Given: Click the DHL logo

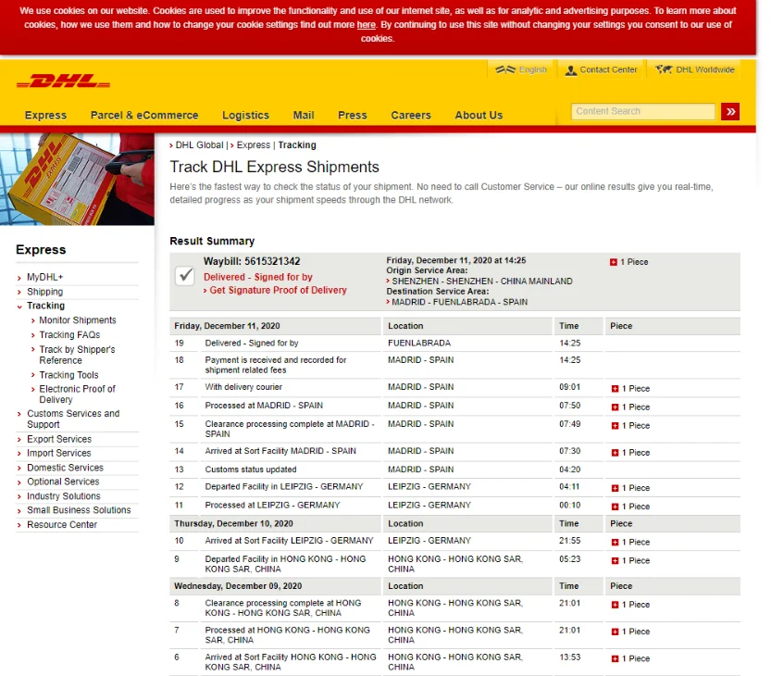Looking at the screenshot, I should (64, 81).
